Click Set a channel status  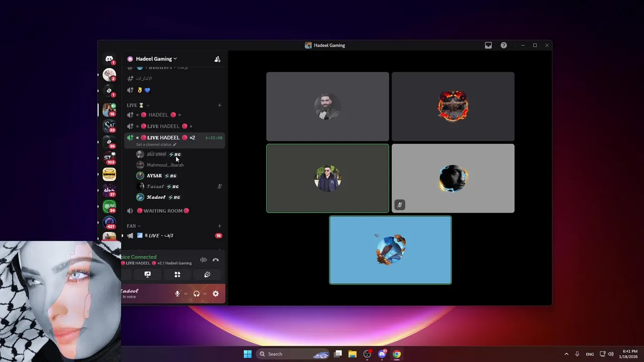pyautogui.click(x=153, y=145)
